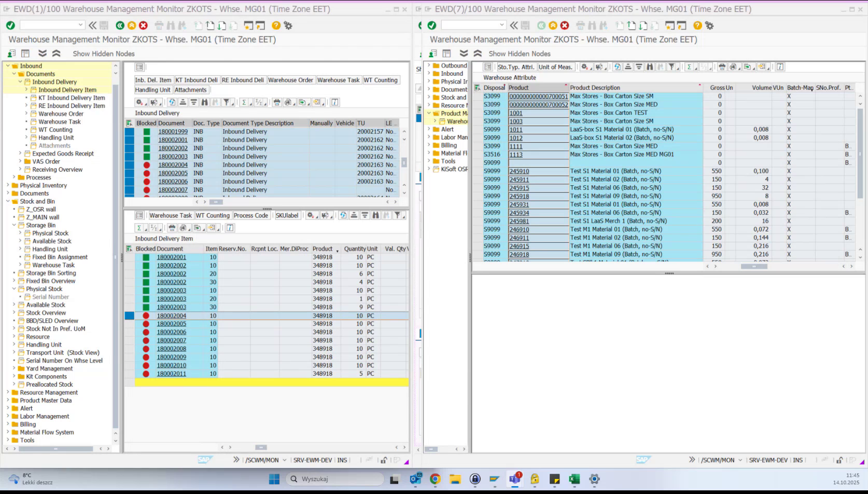Toggle Show Hidden Nodes
Image resolution: width=868 pixels, height=494 pixels.
tap(103, 53)
